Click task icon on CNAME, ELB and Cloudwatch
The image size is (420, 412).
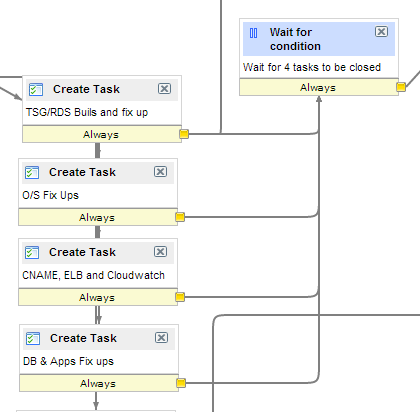(32, 252)
